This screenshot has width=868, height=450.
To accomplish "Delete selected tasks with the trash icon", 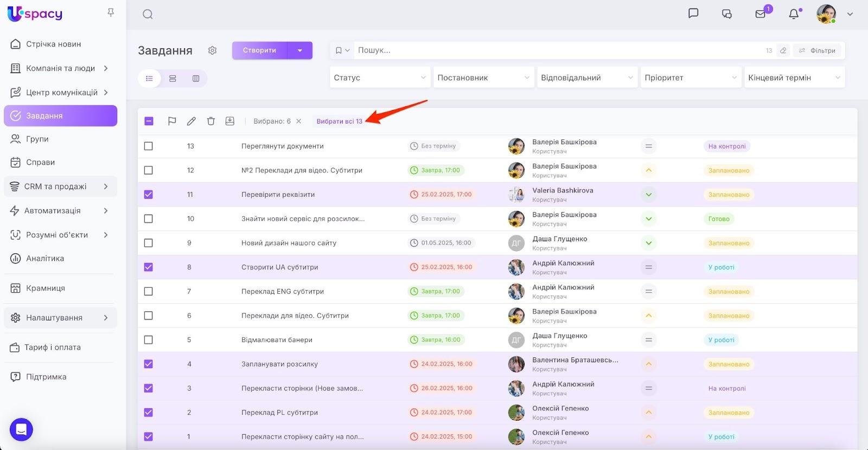I will click(211, 121).
